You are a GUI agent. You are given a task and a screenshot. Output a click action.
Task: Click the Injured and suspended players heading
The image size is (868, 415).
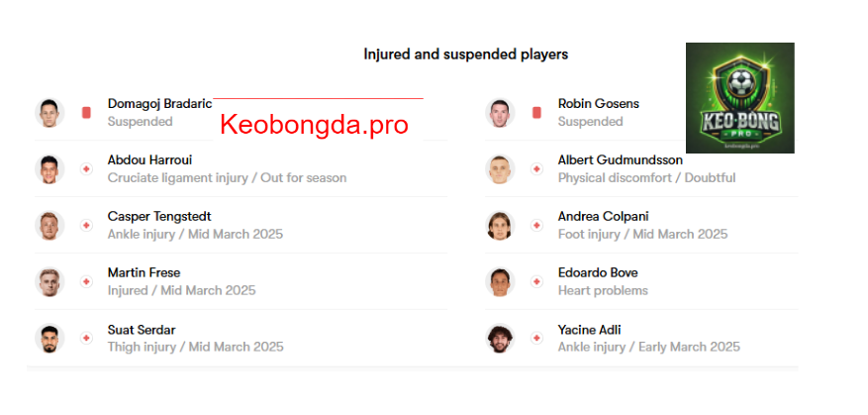[x=465, y=54]
